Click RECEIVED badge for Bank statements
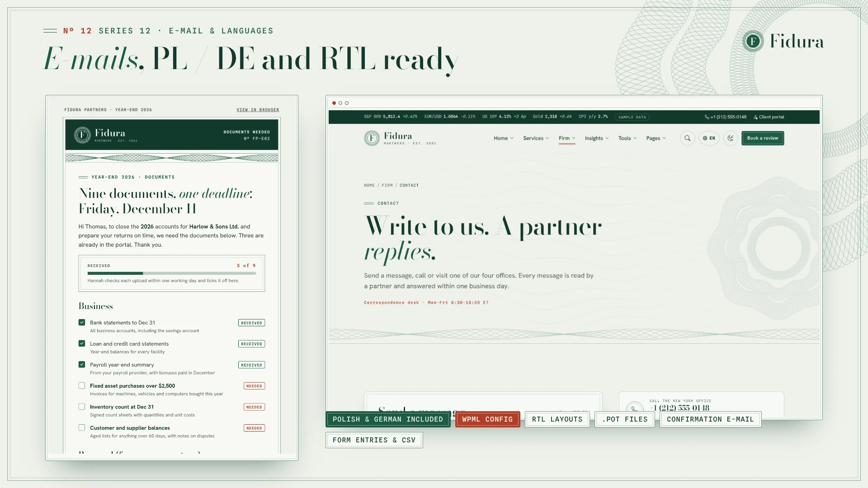 (x=251, y=323)
